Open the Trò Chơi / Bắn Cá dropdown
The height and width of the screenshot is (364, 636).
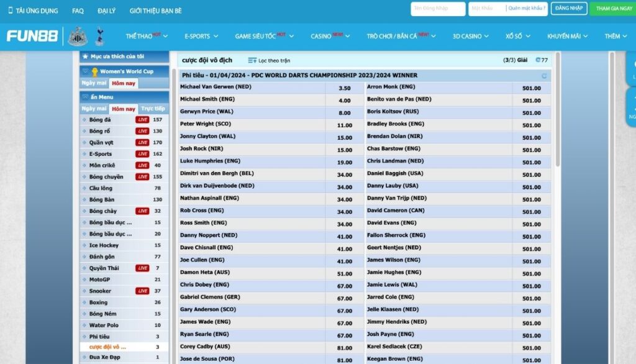click(401, 36)
